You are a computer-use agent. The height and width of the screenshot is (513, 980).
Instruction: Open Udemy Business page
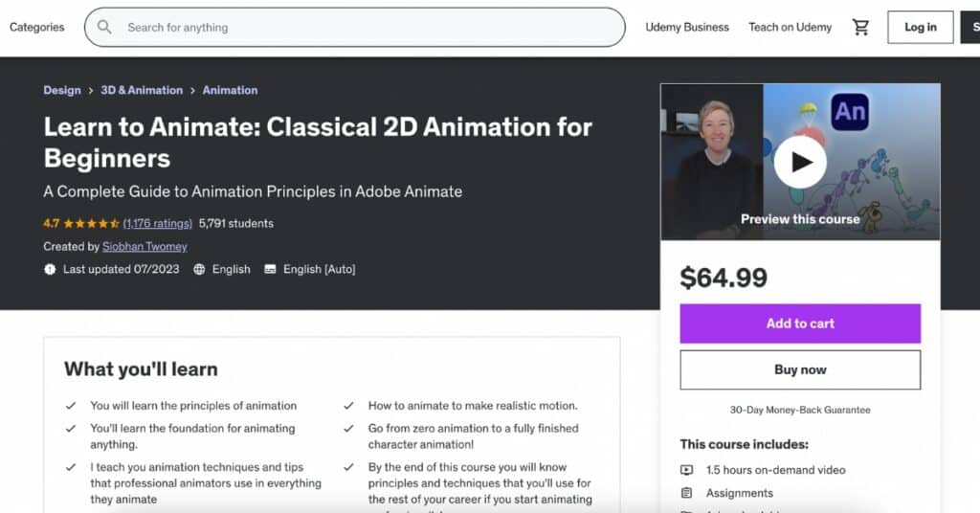(686, 27)
